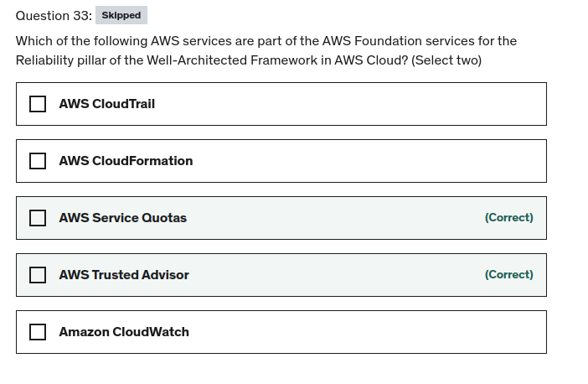Select the AWS Trusted Advisor checkbox
Screen dimensions: 588x384
[38, 275]
